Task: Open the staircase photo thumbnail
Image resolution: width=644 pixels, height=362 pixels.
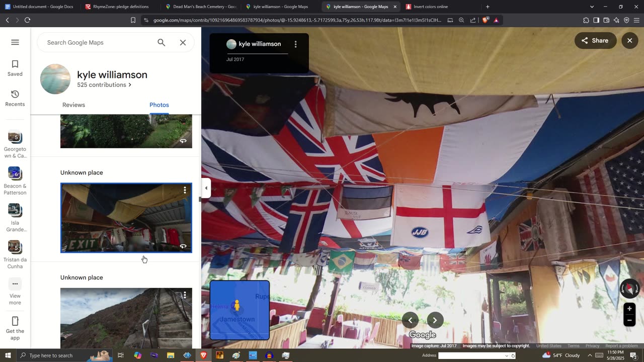Action: coord(126,318)
